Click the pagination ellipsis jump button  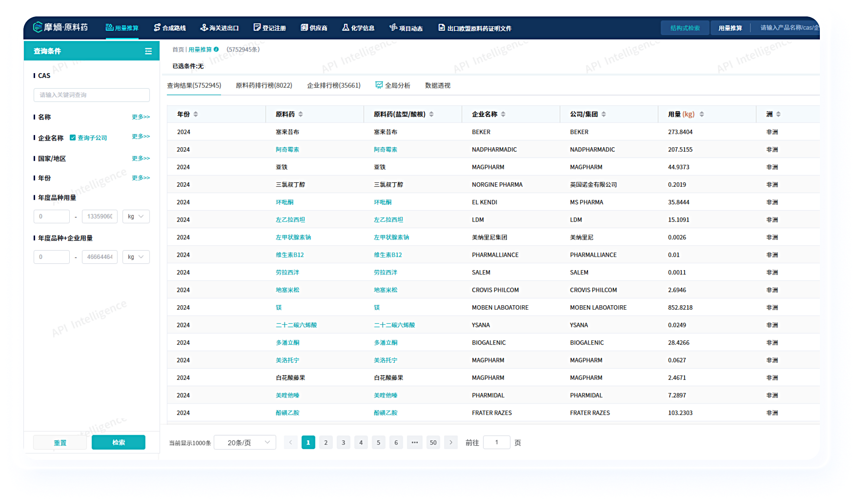tap(415, 443)
